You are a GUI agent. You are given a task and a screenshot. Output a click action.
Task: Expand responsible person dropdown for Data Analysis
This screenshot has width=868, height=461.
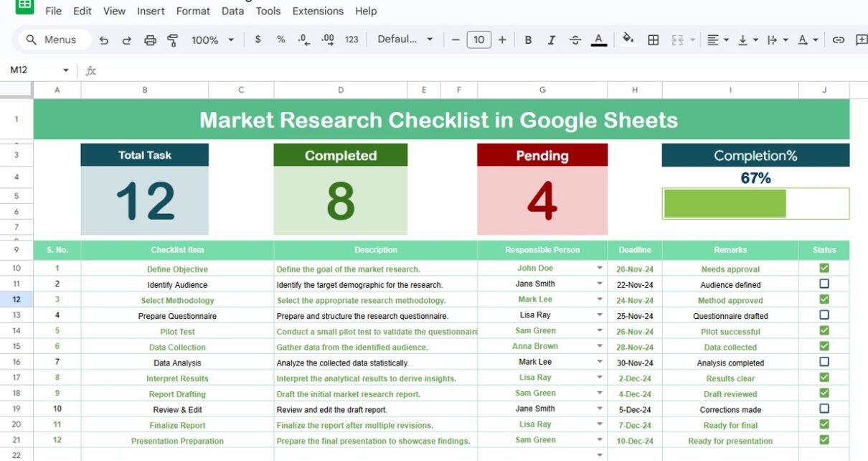tap(600, 362)
